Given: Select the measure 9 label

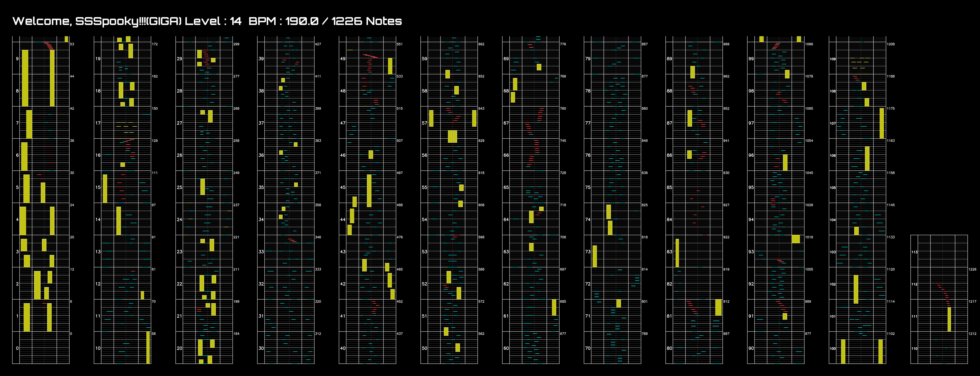Looking at the screenshot, I should point(17,58).
